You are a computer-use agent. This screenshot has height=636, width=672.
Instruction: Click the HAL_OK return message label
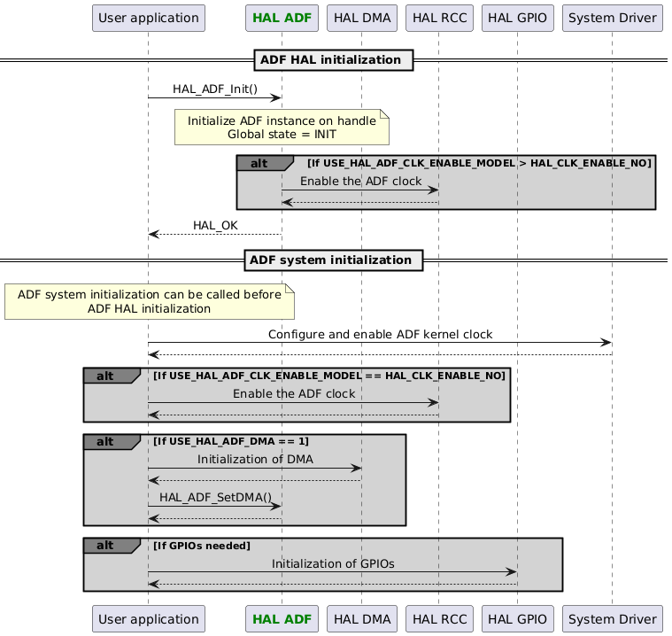pyautogui.click(x=215, y=226)
